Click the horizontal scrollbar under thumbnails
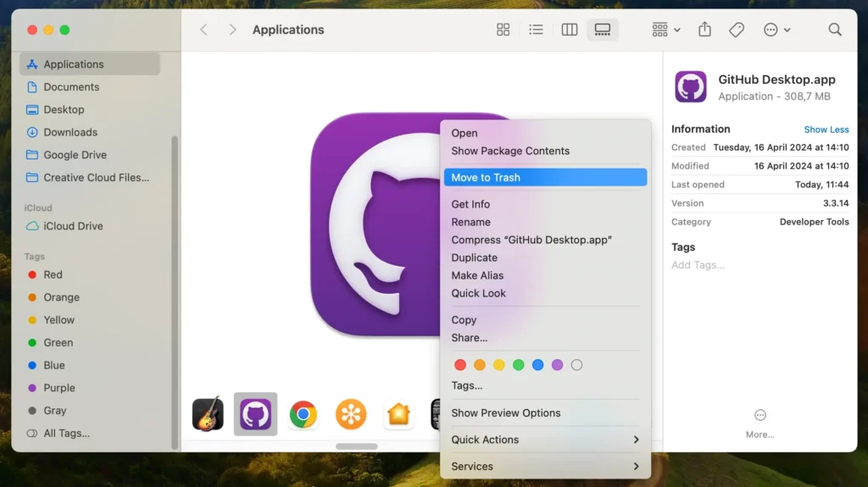 click(x=357, y=446)
